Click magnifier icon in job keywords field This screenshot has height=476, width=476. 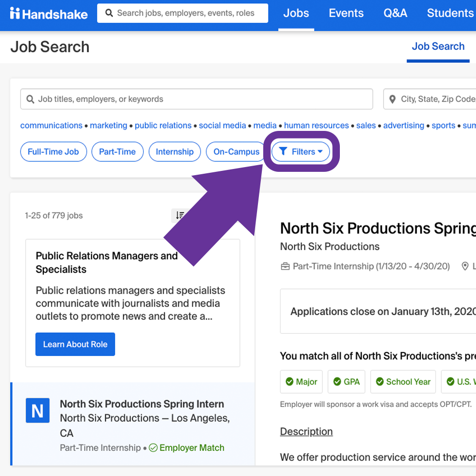click(x=30, y=99)
